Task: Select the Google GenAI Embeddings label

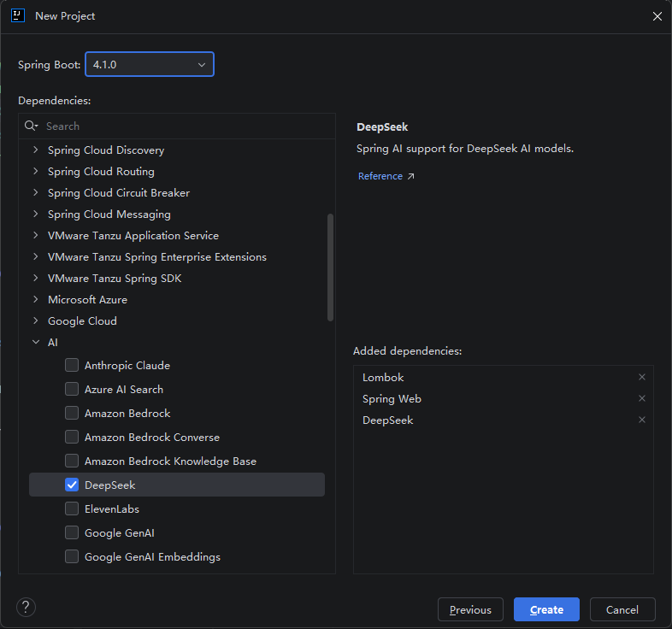Action: tap(152, 557)
